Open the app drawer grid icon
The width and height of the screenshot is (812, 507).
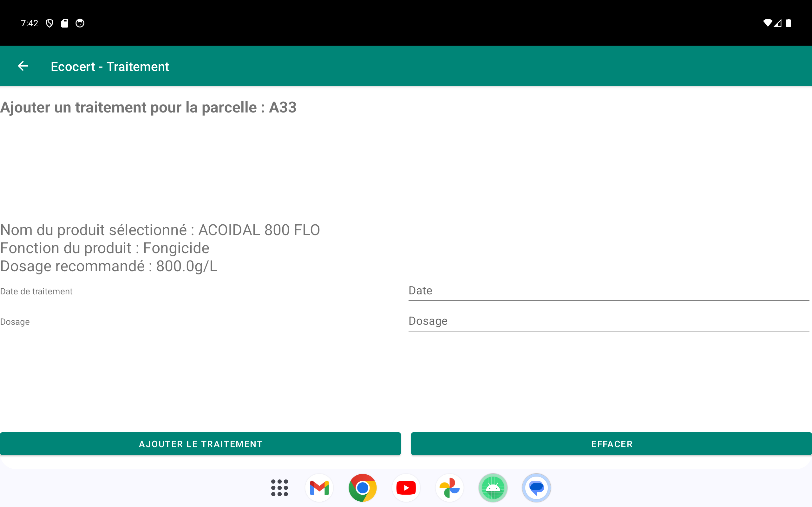point(279,488)
